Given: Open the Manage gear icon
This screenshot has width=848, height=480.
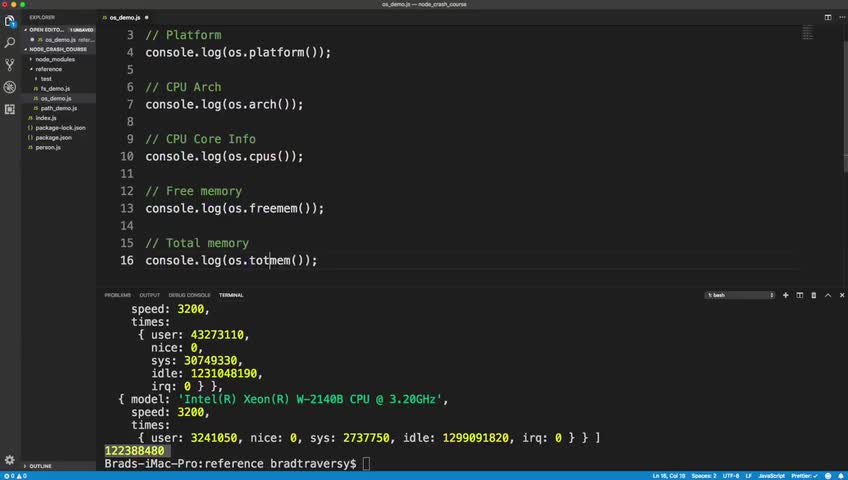Looking at the screenshot, I should 10,459.
